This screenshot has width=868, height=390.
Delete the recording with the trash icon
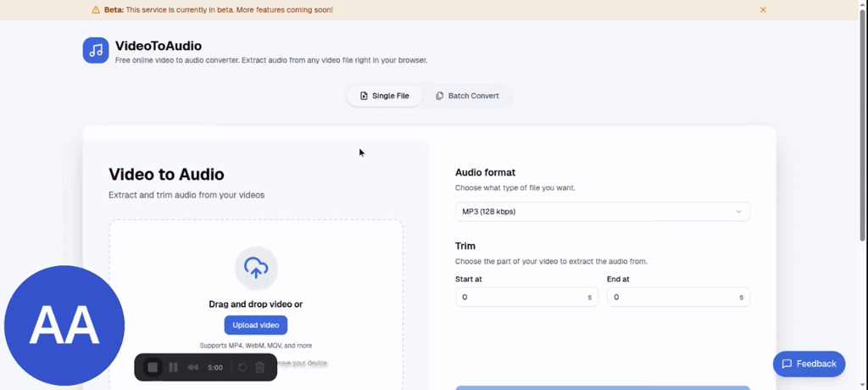260,367
